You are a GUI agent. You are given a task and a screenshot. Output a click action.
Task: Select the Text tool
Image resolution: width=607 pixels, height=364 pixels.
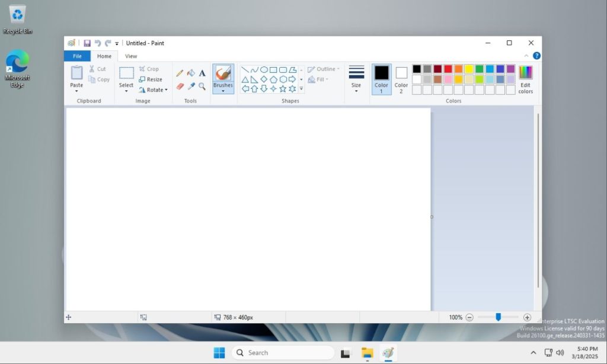(202, 73)
